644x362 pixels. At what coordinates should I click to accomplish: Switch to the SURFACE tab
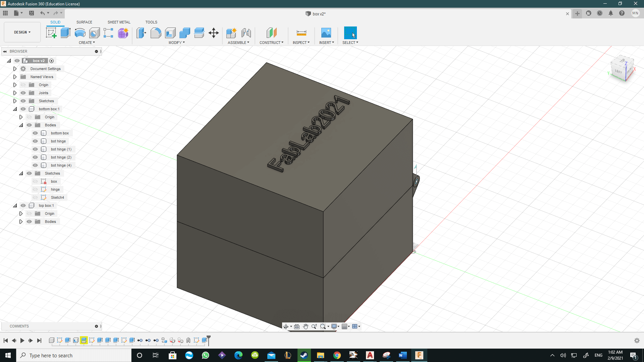pos(84,22)
